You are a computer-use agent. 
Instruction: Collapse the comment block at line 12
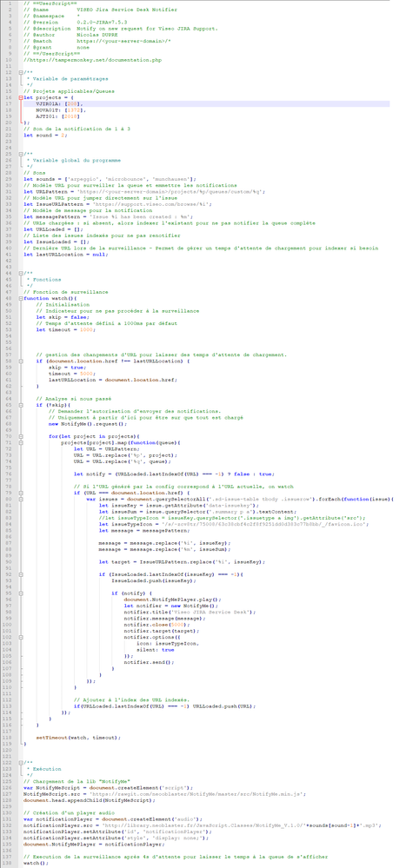coord(20,73)
